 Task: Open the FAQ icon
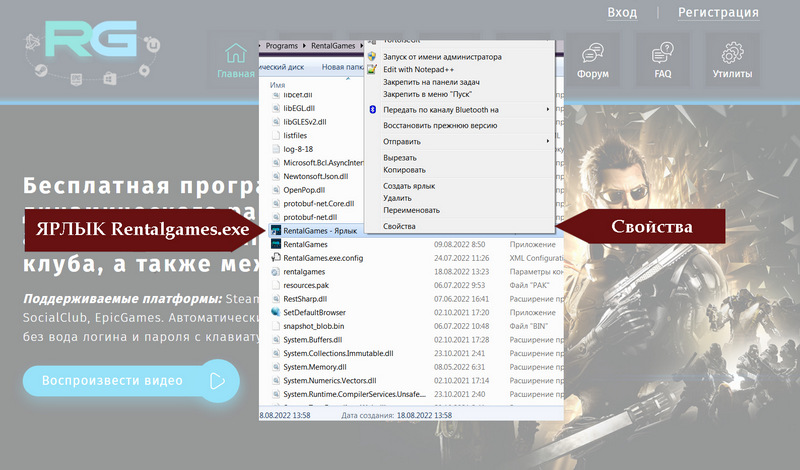point(662,53)
